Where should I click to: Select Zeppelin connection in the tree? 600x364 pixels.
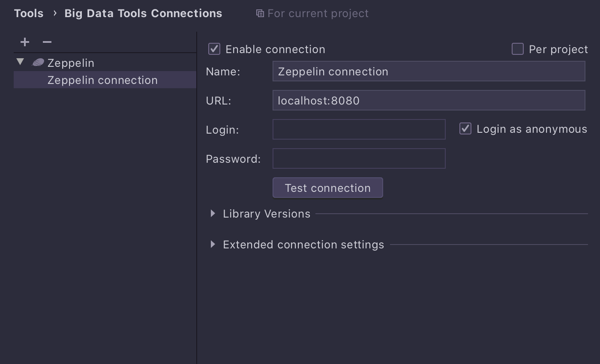click(x=105, y=80)
